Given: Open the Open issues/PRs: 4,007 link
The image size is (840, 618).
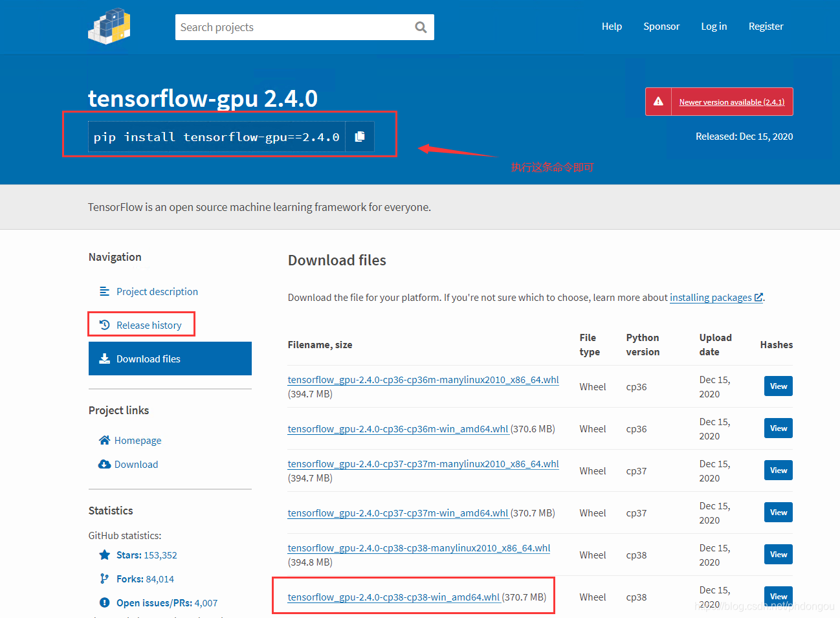Looking at the screenshot, I should pos(167,602).
